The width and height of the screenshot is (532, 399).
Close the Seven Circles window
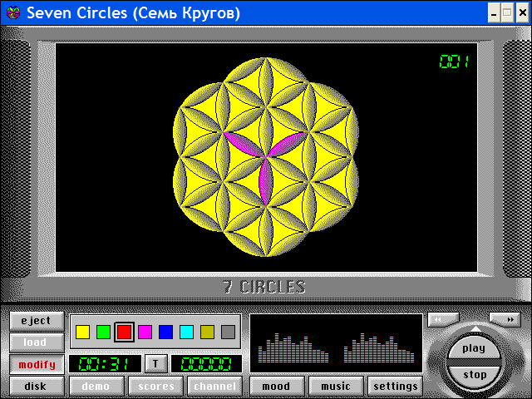click(523, 13)
